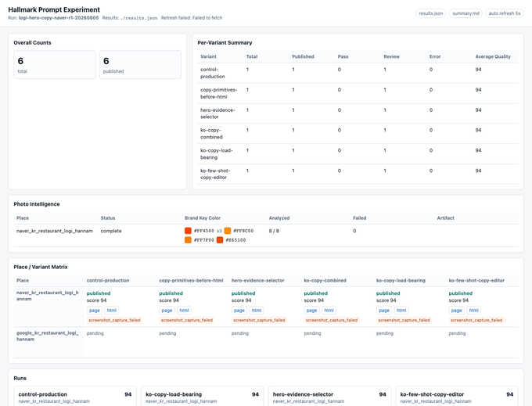Screen dimensions: 532x406
Task: Click the #FF7F00 brand color swatch
Action: [188, 240]
